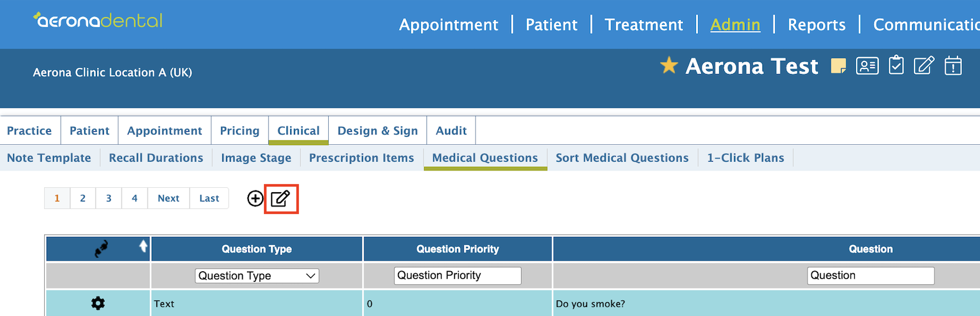Open the gear settings for smoke question
Viewport: 980px width, 316px height.
click(x=98, y=304)
